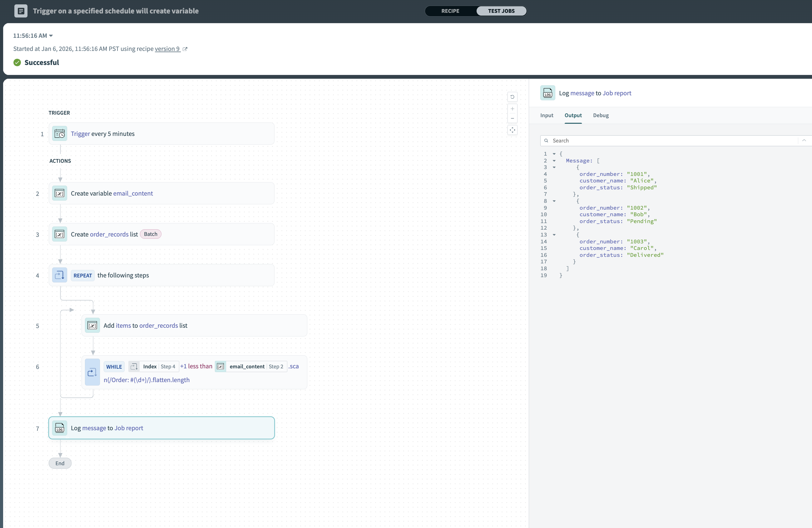Viewport: 812px width, 528px height.
Task: Collapse the Message array on line 2
Action: [554, 161]
